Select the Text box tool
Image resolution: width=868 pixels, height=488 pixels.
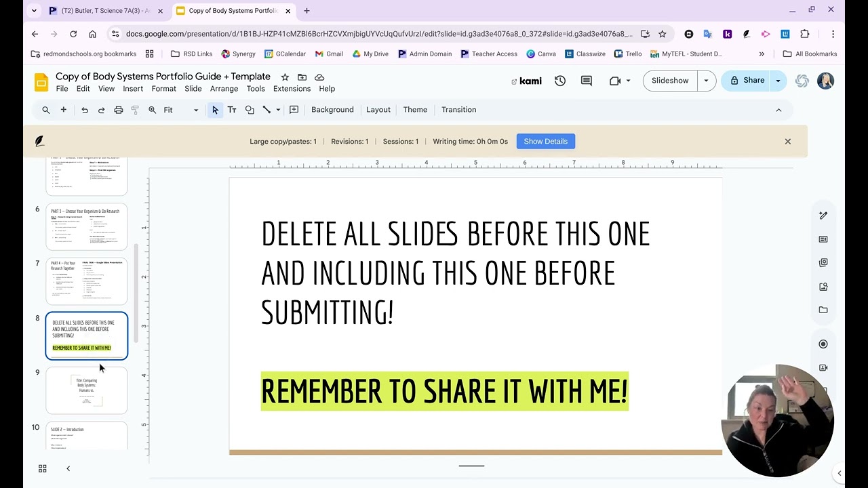[232, 110]
